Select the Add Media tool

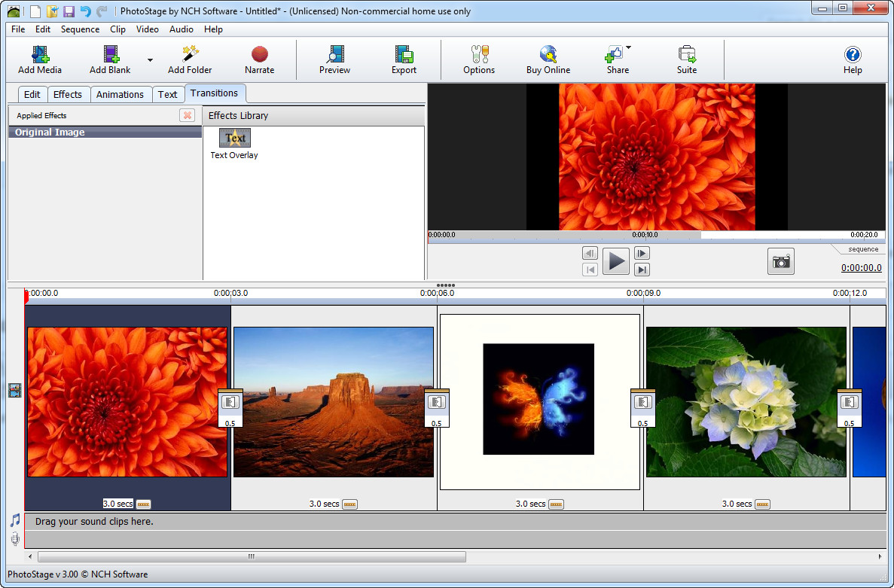[38, 59]
